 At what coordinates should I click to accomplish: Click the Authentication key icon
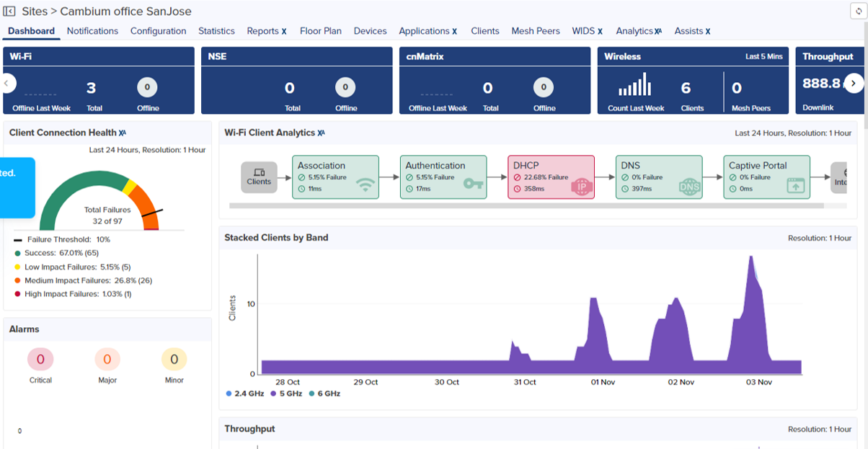tap(474, 185)
